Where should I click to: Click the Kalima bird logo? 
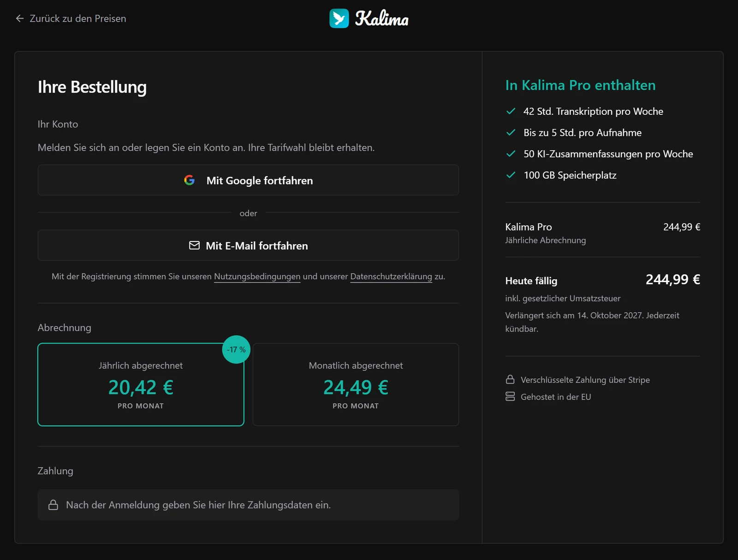pyautogui.click(x=339, y=18)
